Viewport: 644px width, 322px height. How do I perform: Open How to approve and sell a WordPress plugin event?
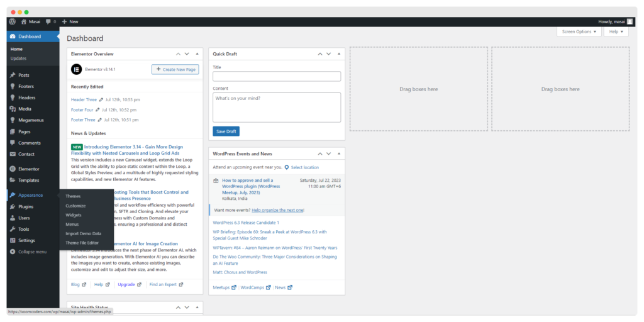coord(251,186)
